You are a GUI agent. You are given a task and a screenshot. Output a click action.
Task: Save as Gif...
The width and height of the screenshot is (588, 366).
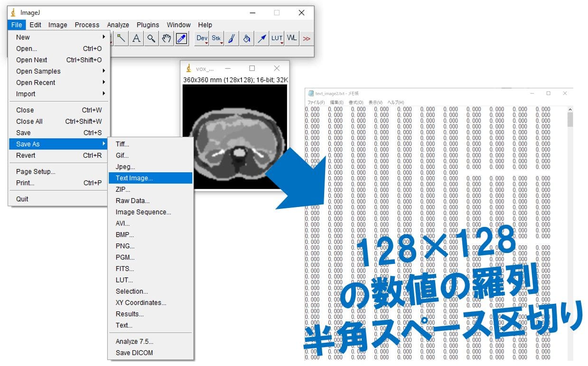pyautogui.click(x=150, y=155)
